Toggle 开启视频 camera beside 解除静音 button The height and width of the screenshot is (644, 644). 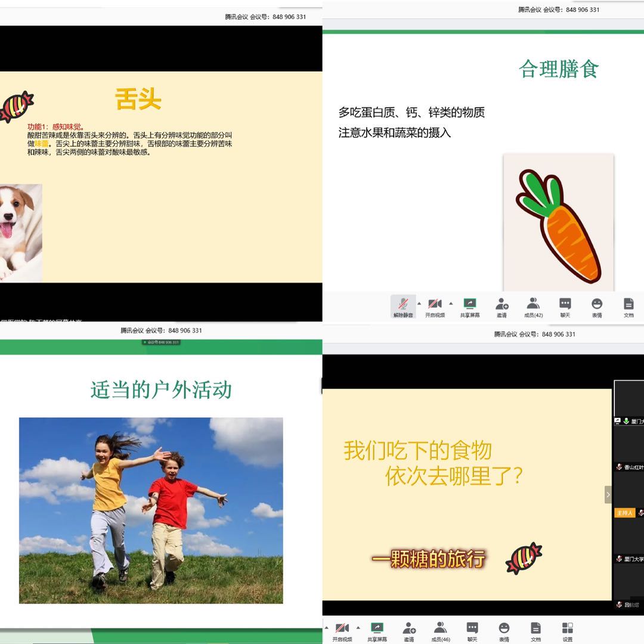pos(435,304)
